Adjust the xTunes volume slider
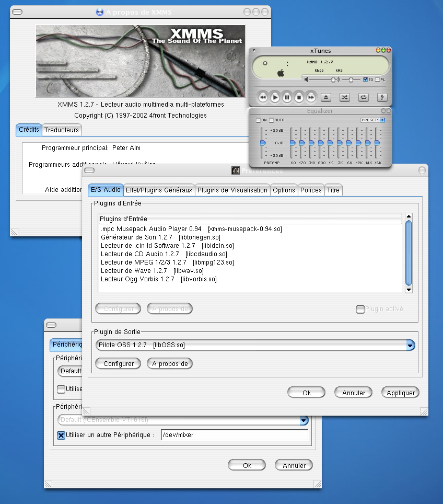 [x=333, y=79]
